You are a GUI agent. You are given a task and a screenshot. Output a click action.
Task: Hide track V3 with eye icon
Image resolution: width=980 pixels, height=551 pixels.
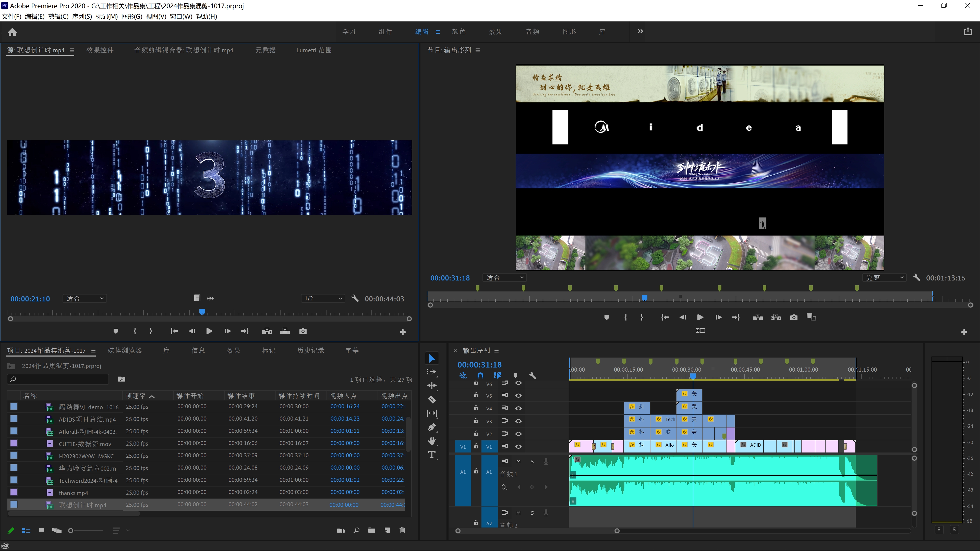pos(518,421)
